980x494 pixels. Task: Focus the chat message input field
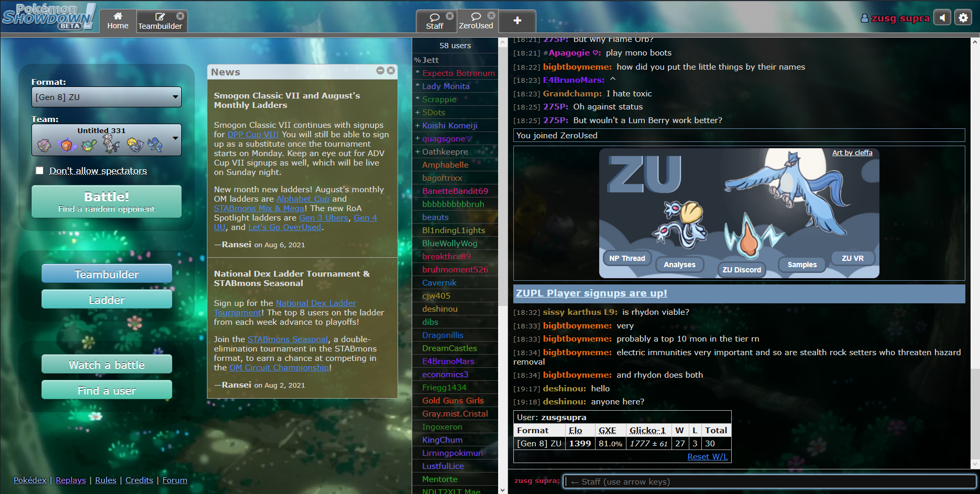click(x=770, y=481)
